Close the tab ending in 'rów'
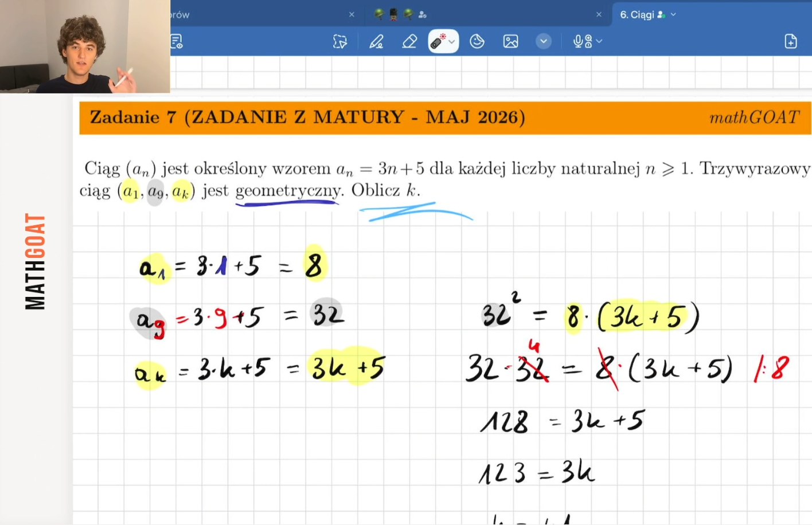This screenshot has width=812, height=525. coord(352,14)
